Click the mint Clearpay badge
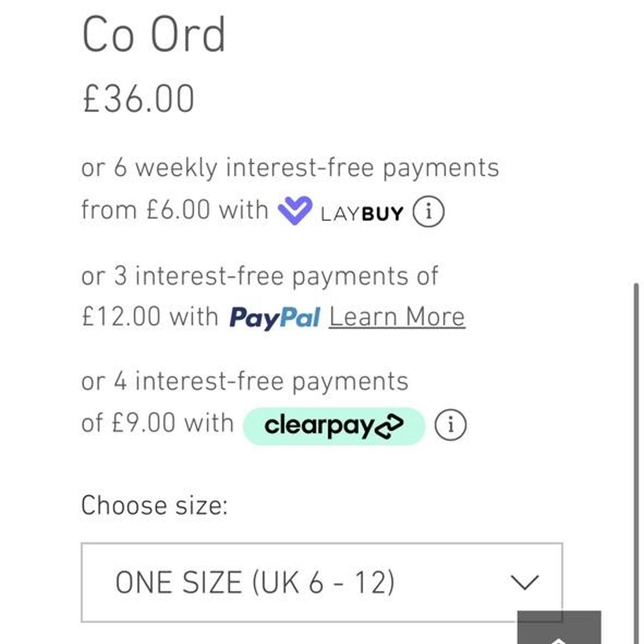644x644 pixels. click(334, 426)
